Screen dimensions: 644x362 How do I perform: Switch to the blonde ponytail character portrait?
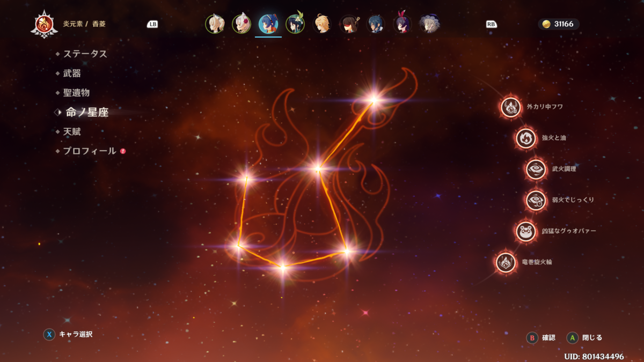click(215, 24)
